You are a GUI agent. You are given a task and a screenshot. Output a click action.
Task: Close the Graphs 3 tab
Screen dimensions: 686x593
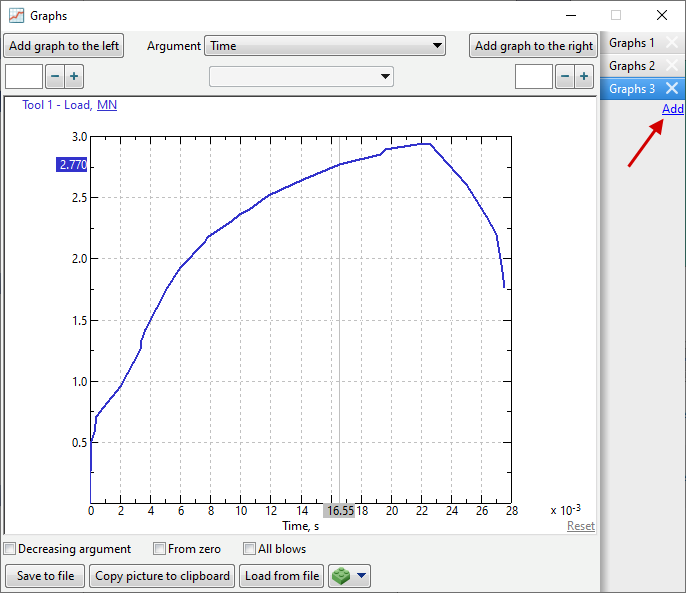click(672, 89)
